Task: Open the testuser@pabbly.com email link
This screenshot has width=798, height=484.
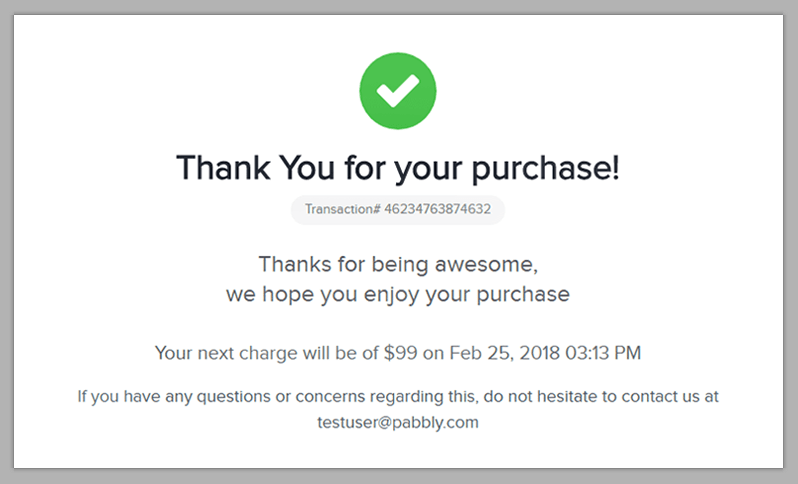Action: 398,422
